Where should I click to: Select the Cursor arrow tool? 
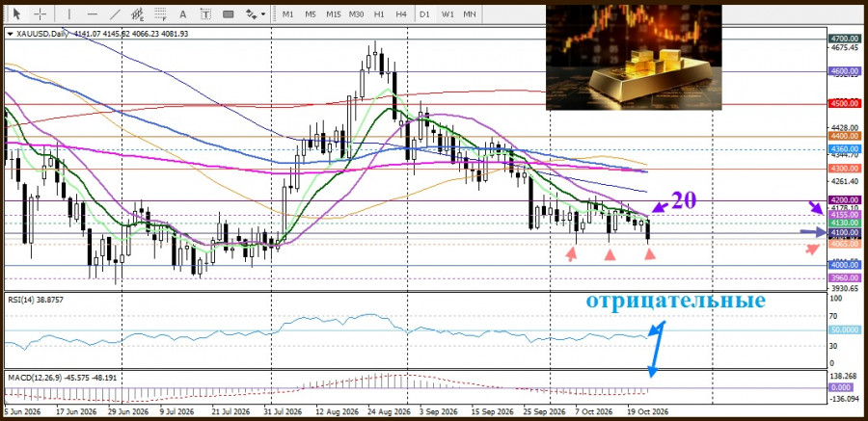pos(17,13)
